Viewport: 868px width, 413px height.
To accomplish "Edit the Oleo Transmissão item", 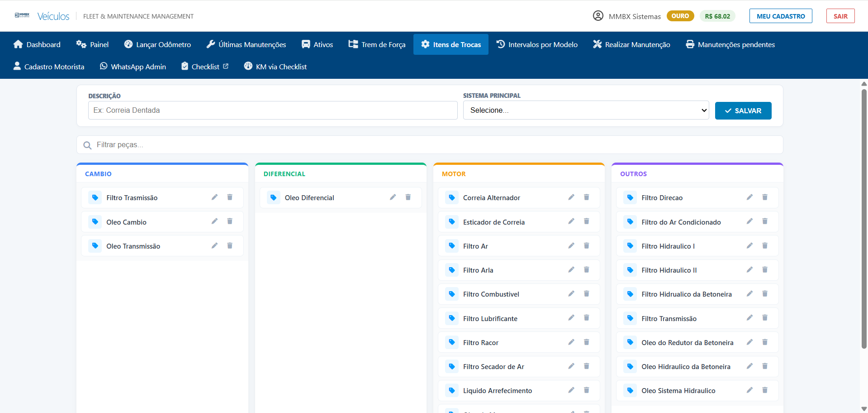I will click(x=214, y=245).
